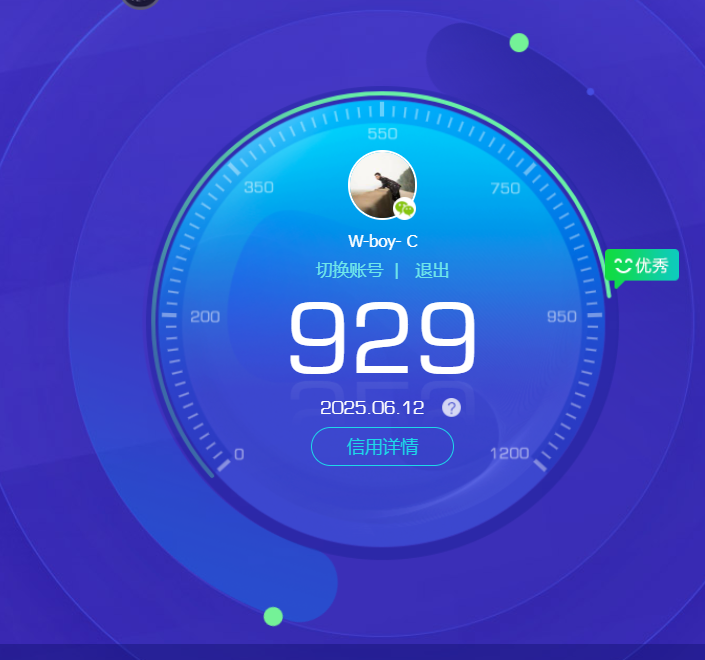Image resolution: width=705 pixels, height=660 pixels.
Task: Click the gauge label 550
Action: click(x=382, y=134)
